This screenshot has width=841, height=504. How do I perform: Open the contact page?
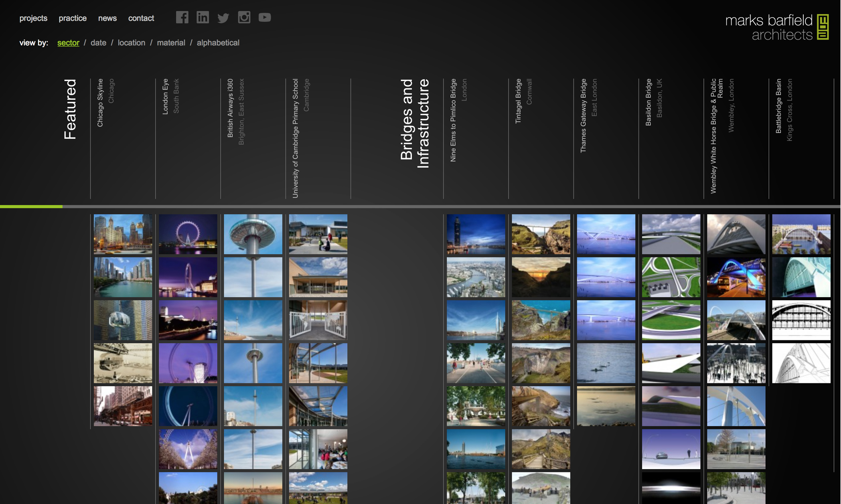[141, 18]
